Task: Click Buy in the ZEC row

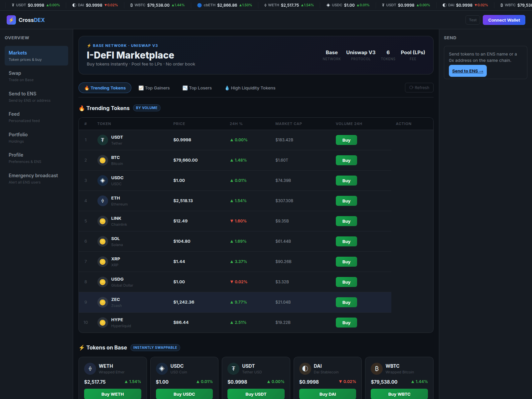Action: tap(346, 302)
